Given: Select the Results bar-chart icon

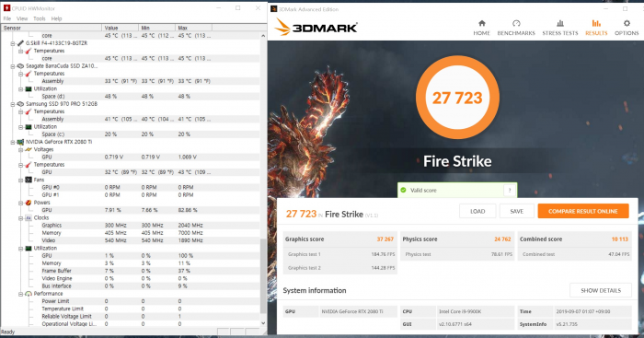Looking at the screenshot, I should (596, 23).
